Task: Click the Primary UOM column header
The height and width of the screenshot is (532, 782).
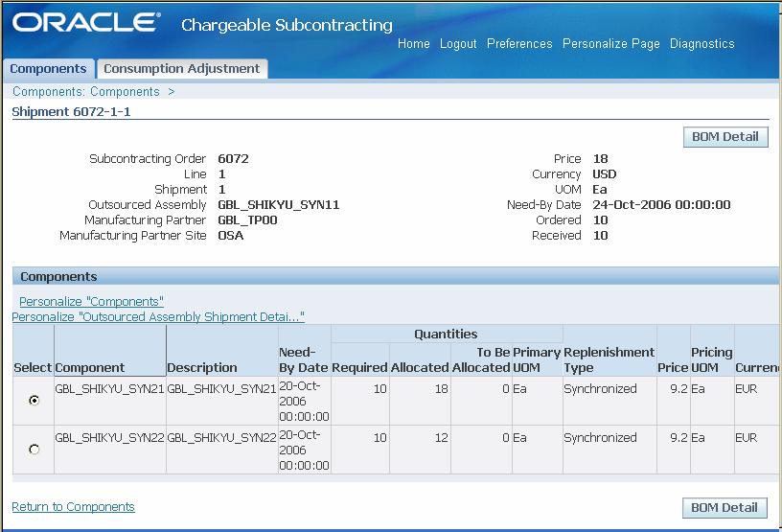Action: click(537, 359)
